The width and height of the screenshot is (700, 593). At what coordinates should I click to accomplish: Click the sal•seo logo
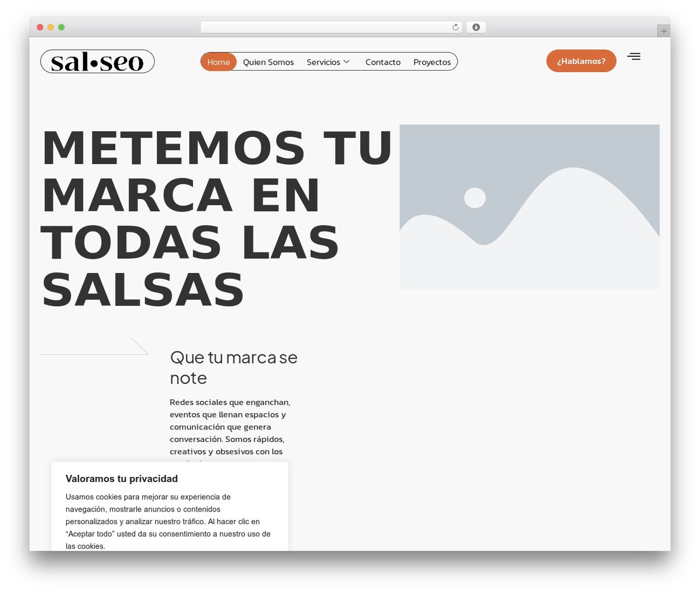[97, 61]
